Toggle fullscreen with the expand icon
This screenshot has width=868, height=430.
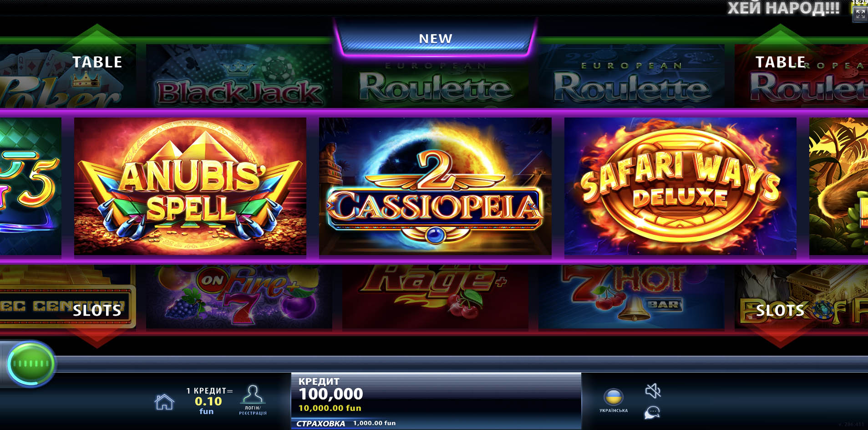click(x=860, y=14)
